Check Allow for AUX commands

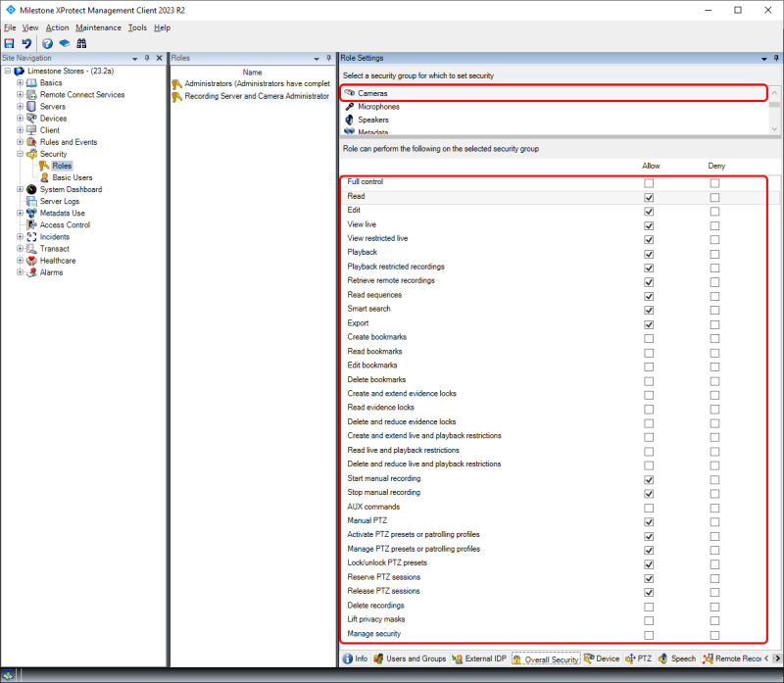(x=649, y=508)
